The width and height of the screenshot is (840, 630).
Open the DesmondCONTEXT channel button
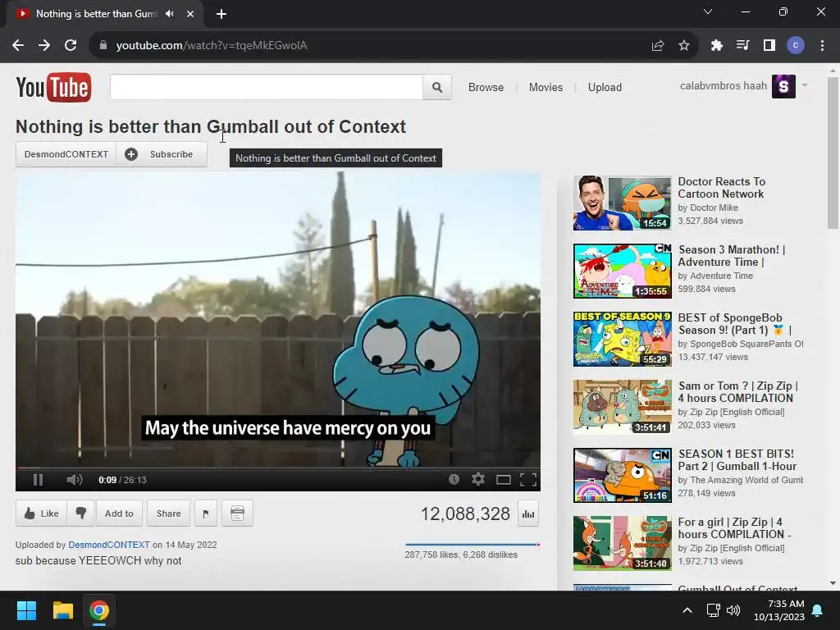click(66, 154)
